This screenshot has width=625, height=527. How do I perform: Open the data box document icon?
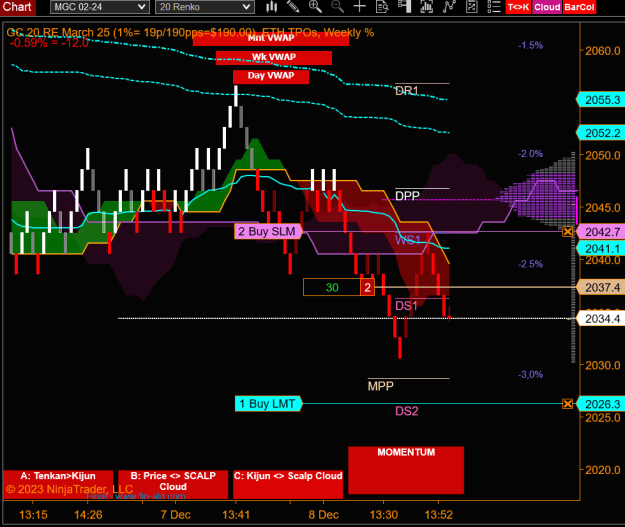tap(382, 7)
